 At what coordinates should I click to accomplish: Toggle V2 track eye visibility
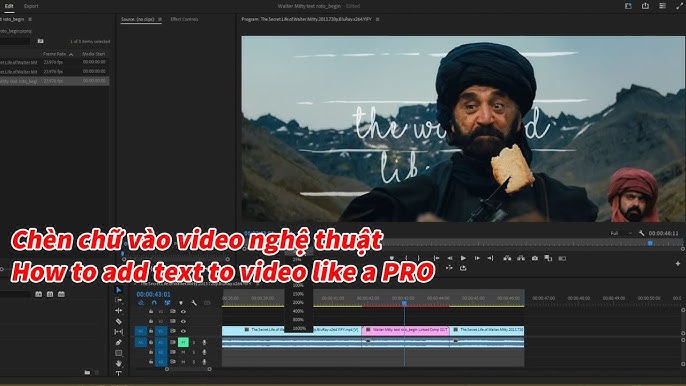[183, 321]
